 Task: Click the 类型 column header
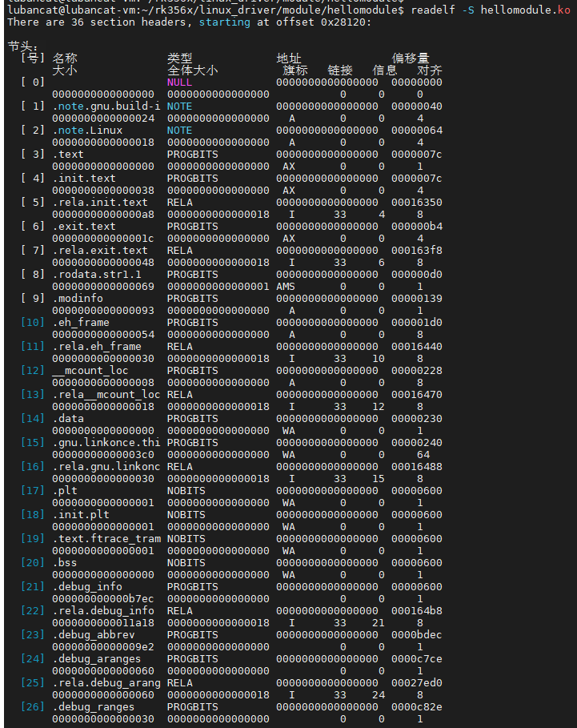pos(179,58)
